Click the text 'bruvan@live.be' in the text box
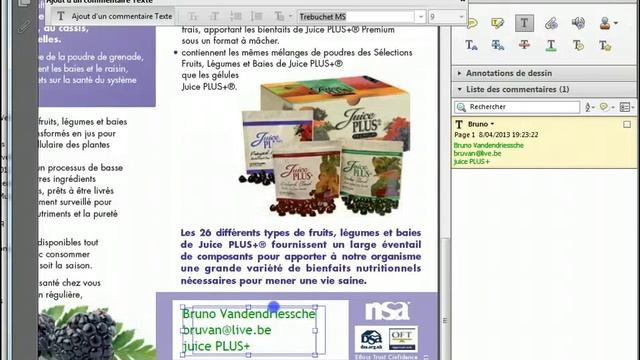 pos(227,330)
